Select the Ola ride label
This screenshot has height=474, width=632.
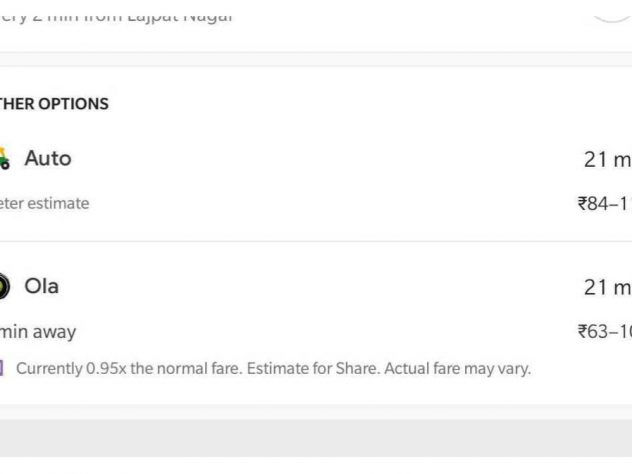(x=42, y=287)
